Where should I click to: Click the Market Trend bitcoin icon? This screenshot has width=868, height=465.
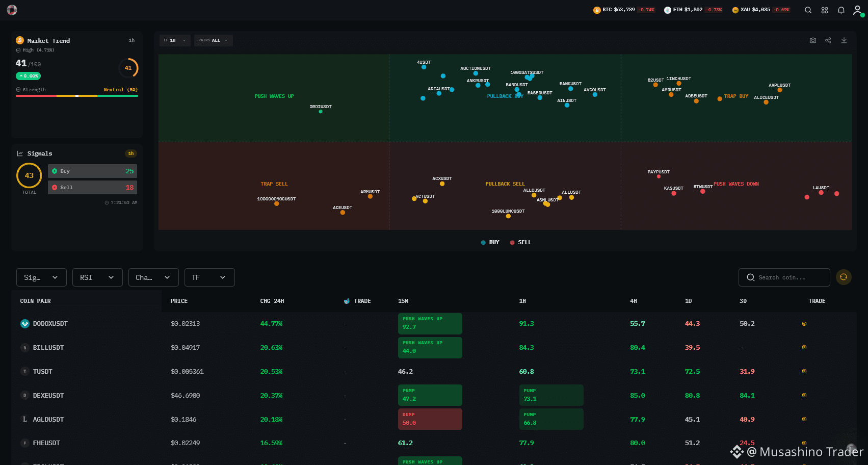(x=20, y=40)
